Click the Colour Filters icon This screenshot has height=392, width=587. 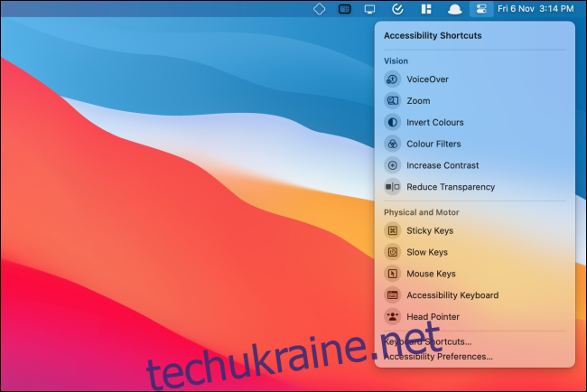[x=392, y=144]
